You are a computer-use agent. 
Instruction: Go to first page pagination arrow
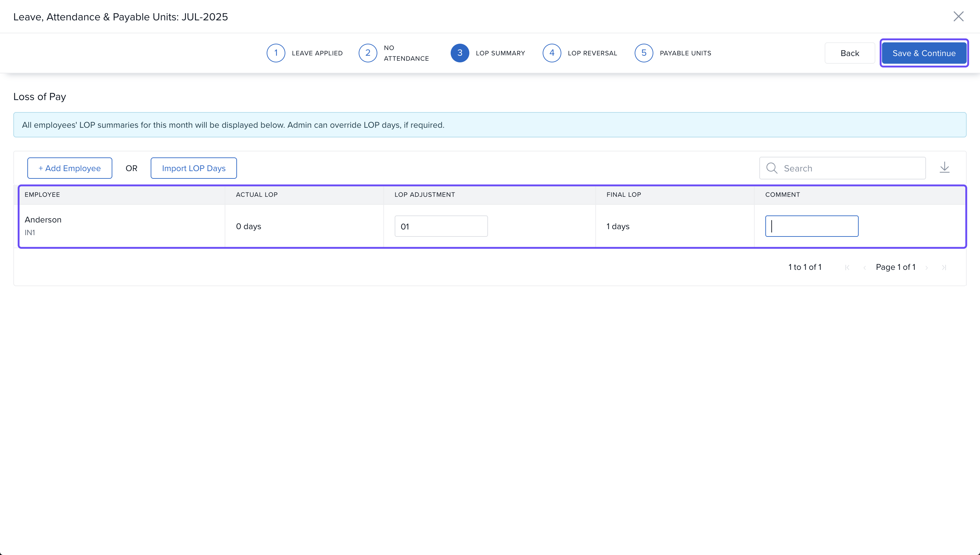(847, 267)
